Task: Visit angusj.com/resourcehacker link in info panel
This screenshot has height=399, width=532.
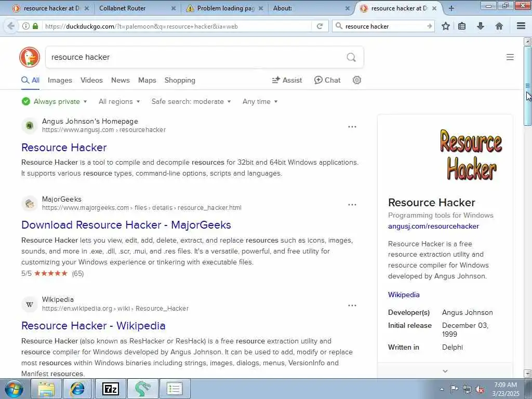Action: 433,227
